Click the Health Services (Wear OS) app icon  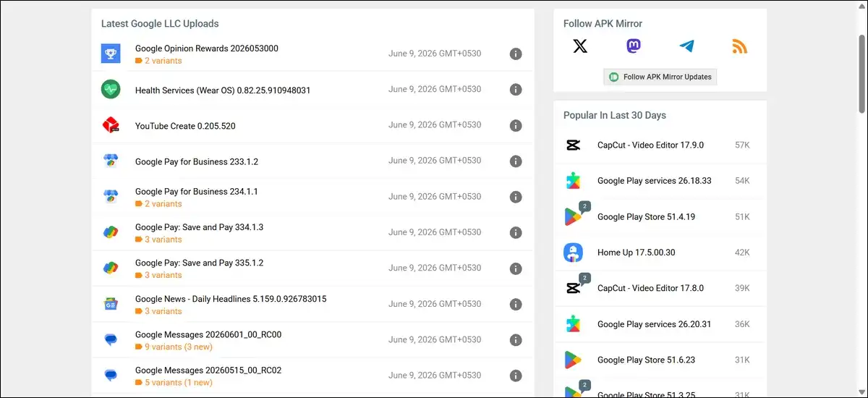tap(111, 90)
